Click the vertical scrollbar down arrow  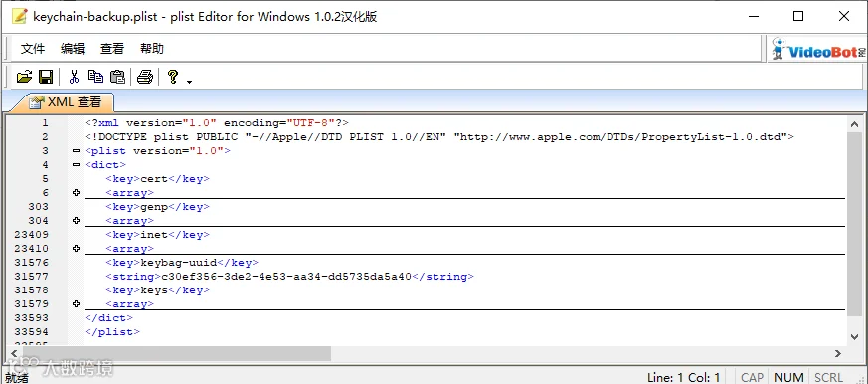pyautogui.click(x=854, y=336)
